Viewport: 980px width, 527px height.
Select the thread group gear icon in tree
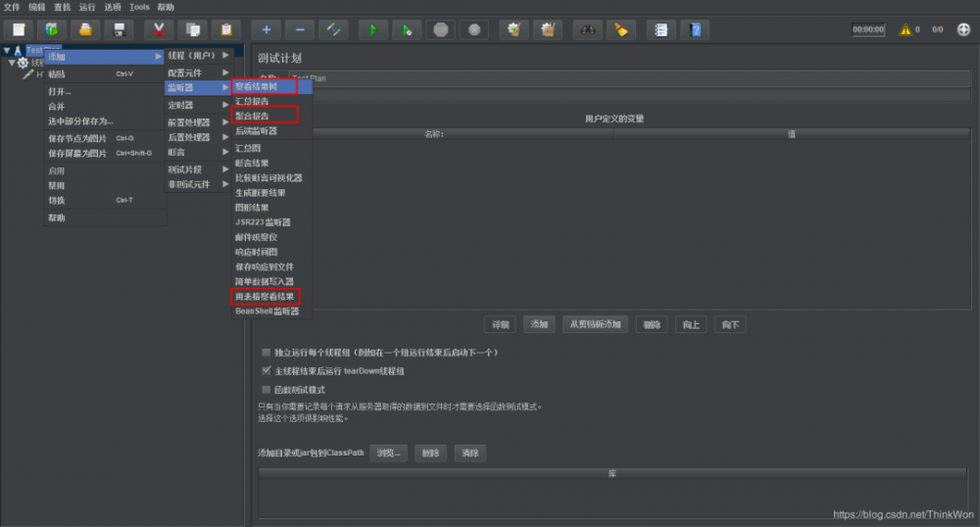(x=24, y=63)
